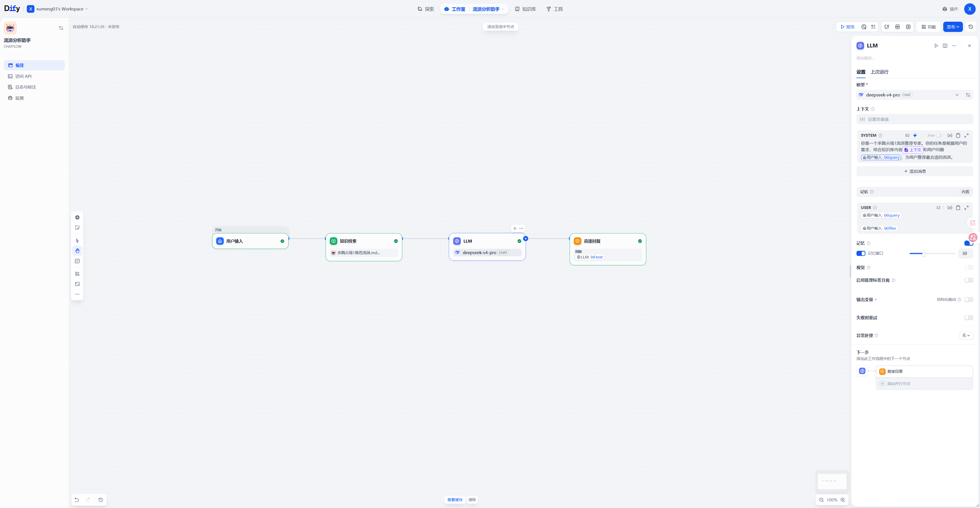Viewport: 980px width, 508px height.
Task: Go to 知识库 in top navigation
Action: (x=525, y=9)
